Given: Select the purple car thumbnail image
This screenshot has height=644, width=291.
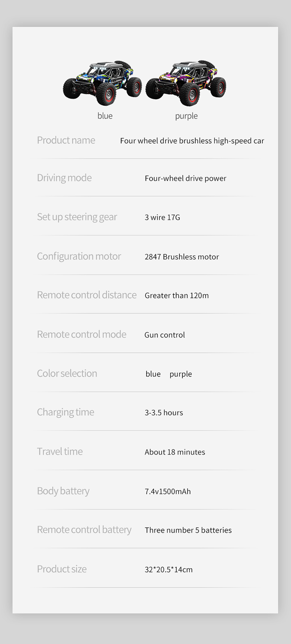Looking at the screenshot, I should 186,83.
